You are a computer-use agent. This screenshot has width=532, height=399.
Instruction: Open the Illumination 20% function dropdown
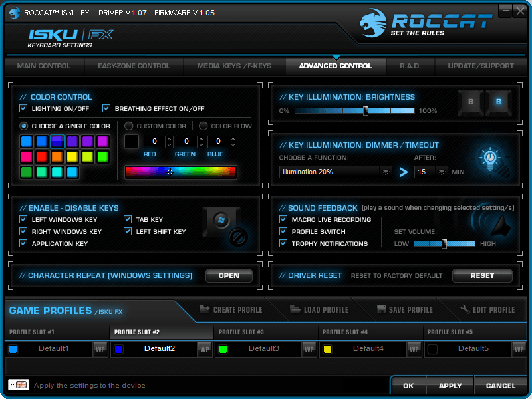335,172
